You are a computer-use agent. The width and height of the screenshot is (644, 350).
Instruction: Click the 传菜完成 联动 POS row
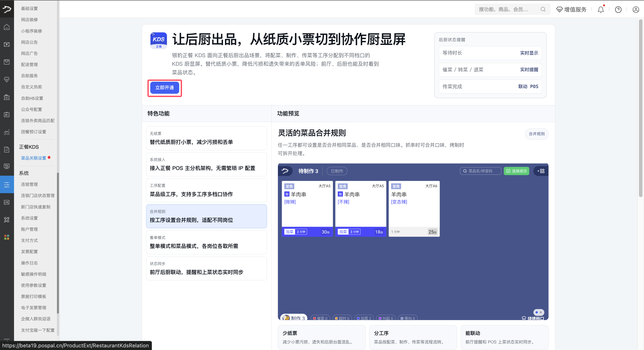coord(490,87)
